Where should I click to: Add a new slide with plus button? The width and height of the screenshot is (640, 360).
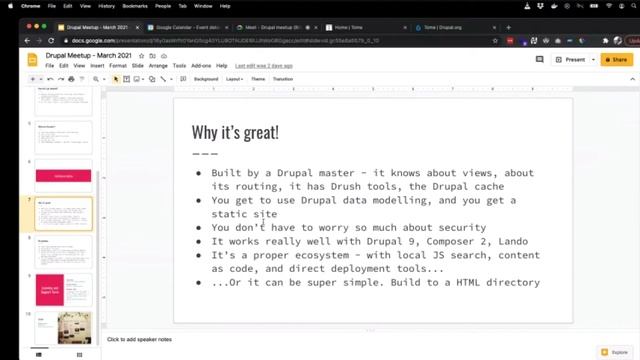point(33,79)
